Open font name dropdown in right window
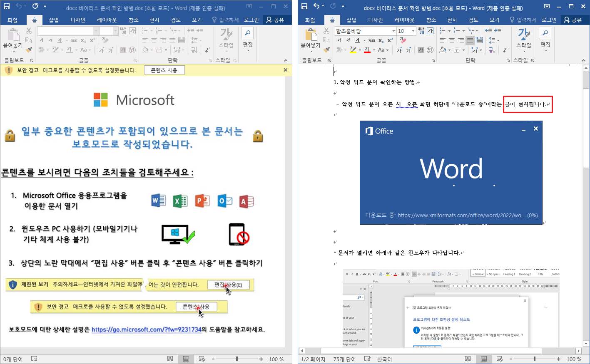Screen dimensions: 590x364 click(x=393, y=31)
